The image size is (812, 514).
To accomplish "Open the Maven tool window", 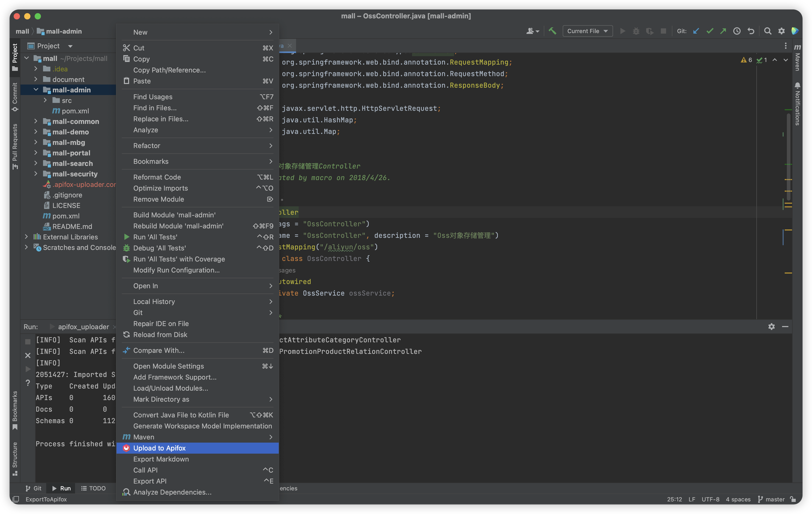I will coord(798,57).
